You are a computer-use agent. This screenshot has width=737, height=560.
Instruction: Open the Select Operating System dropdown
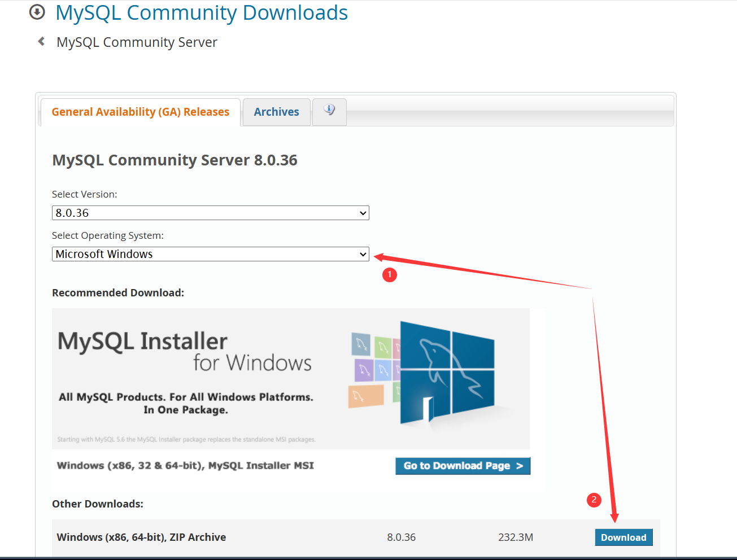(210, 254)
